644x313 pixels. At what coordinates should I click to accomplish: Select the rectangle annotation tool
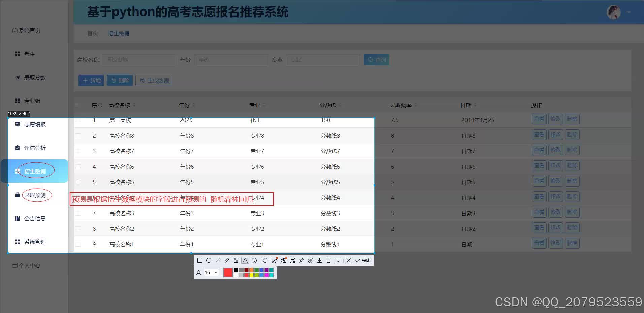click(199, 260)
